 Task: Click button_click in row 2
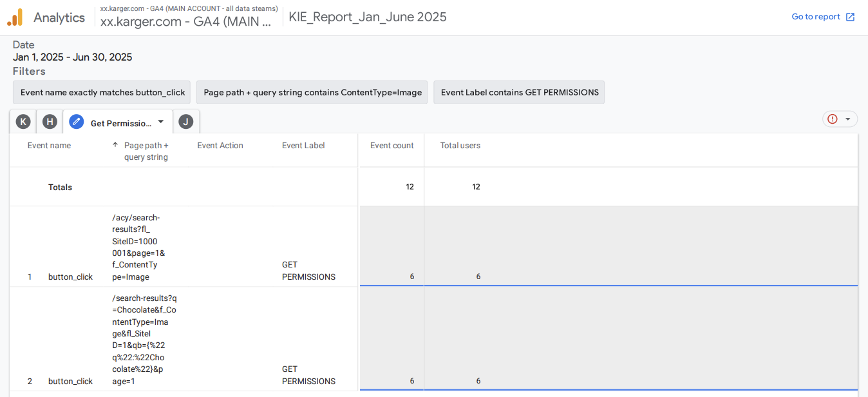click(x=70, y=382)
